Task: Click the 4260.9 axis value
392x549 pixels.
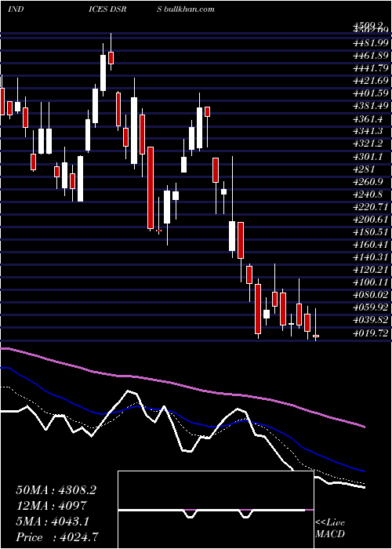Action: pyautogui.click(x=368, y=182)
